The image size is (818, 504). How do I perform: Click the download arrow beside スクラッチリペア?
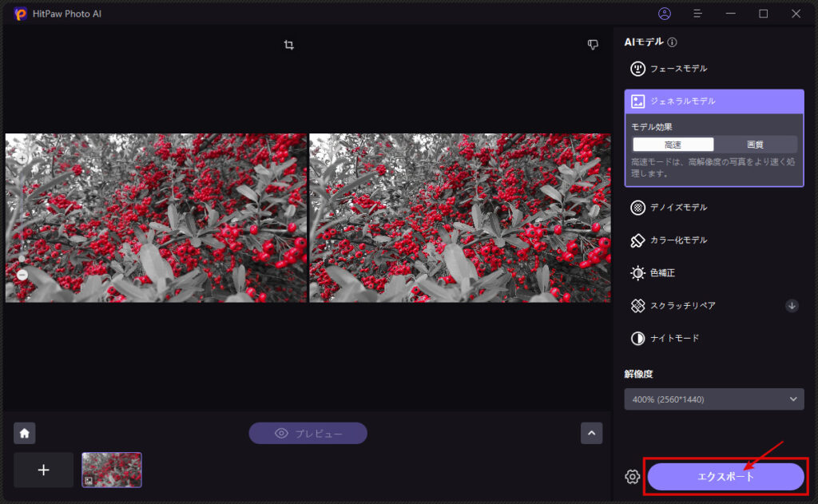(792, 305)
